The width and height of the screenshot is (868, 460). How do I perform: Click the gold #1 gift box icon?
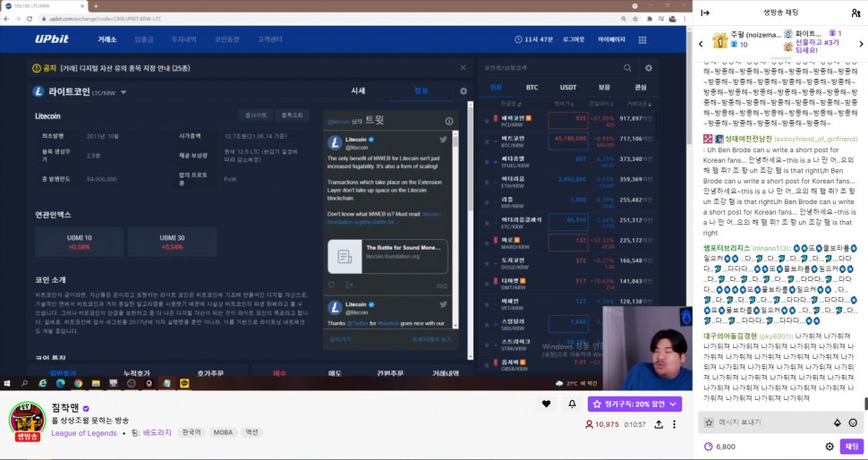719,40
